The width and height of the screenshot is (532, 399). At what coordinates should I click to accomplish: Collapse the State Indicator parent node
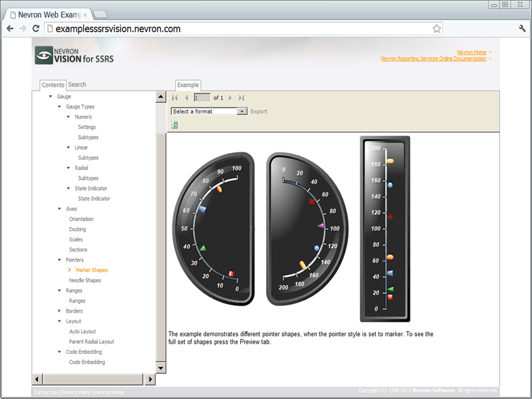[x=68, y=188]
